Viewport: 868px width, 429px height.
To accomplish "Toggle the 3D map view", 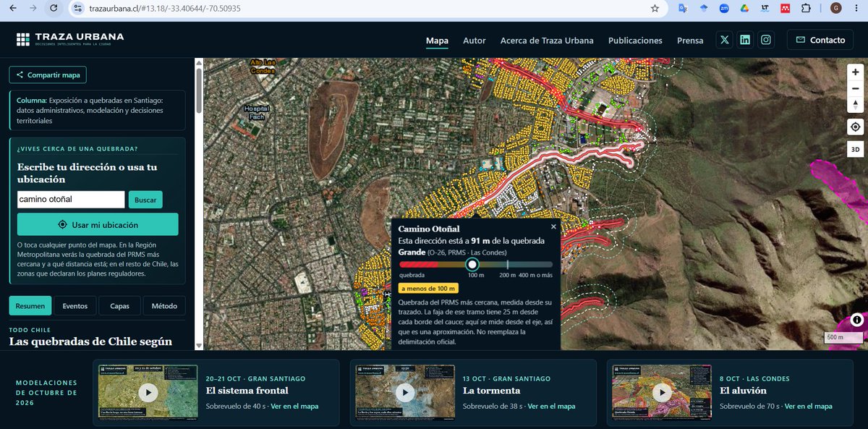I will point(856,150).
